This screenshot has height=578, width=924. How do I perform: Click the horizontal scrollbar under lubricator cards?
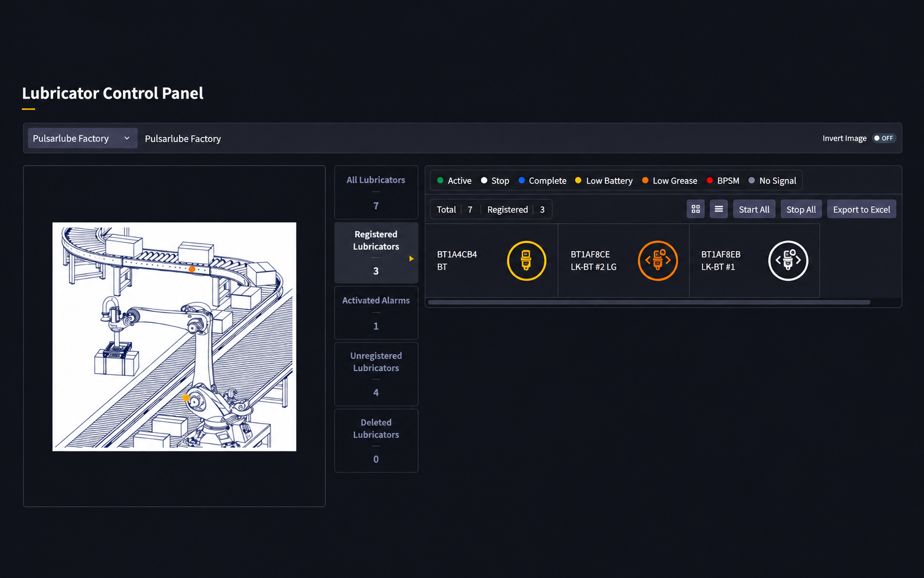pyautogui.click(x=649, y=302)
